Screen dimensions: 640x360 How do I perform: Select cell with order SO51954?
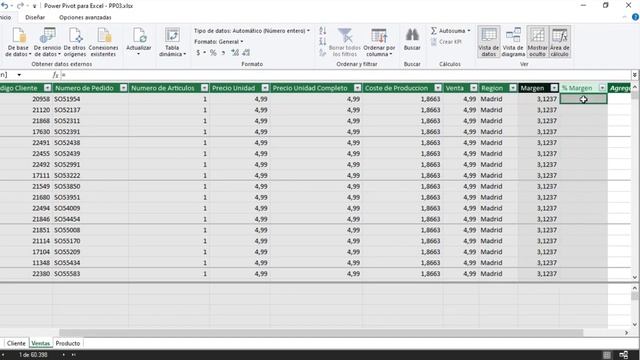[91, 99]
